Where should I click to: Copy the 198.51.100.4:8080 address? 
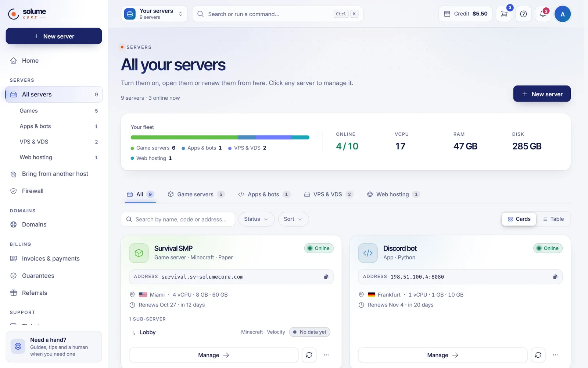coord(555,277)
